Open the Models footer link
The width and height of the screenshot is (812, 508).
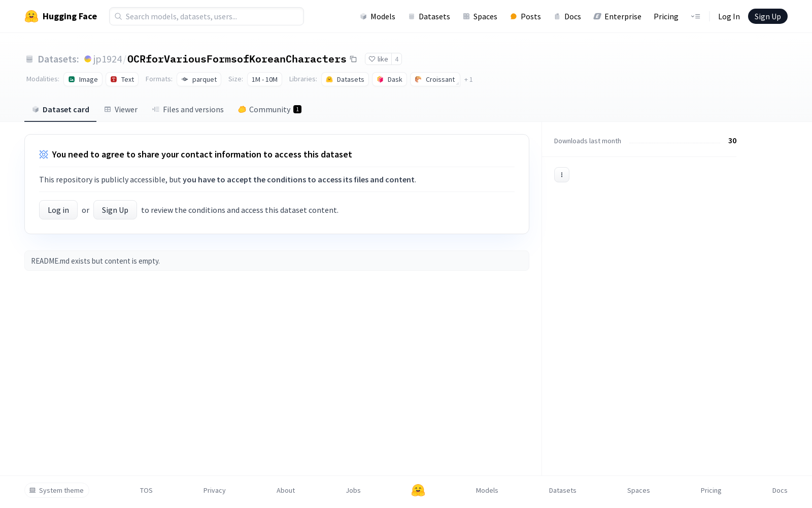click(x=487, y=490)
